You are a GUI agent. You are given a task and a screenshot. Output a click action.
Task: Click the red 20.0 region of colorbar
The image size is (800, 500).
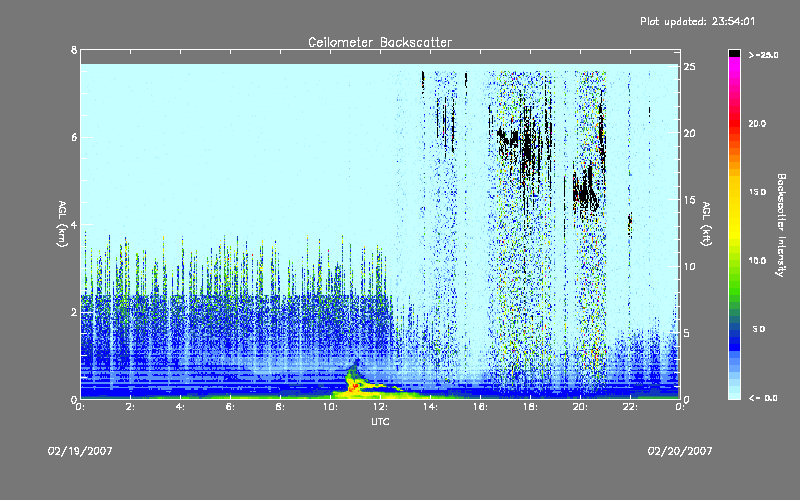pyautogui.click(x=734, y=124)
